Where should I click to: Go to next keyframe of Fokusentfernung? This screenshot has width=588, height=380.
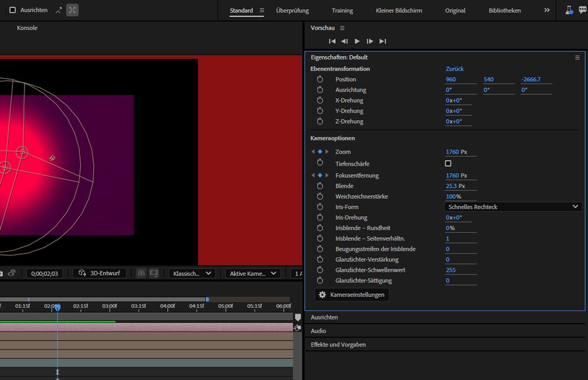(x=327, y=176)
